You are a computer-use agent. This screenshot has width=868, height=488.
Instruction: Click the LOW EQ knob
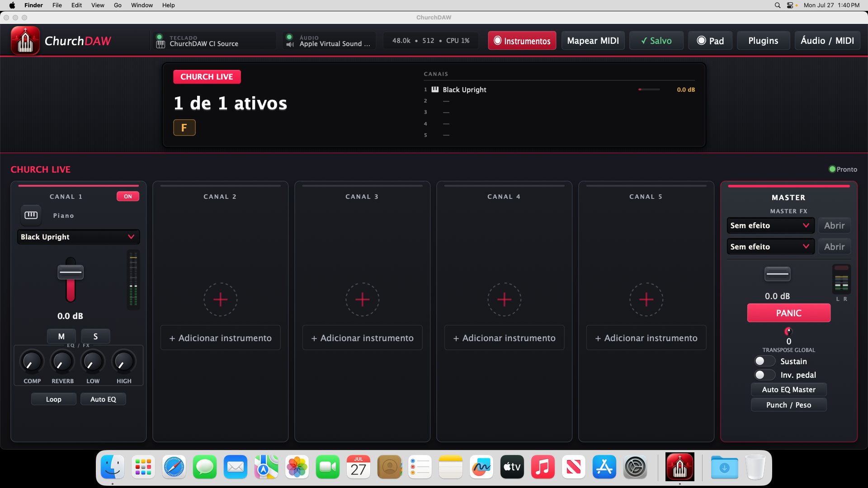point(93,361)
